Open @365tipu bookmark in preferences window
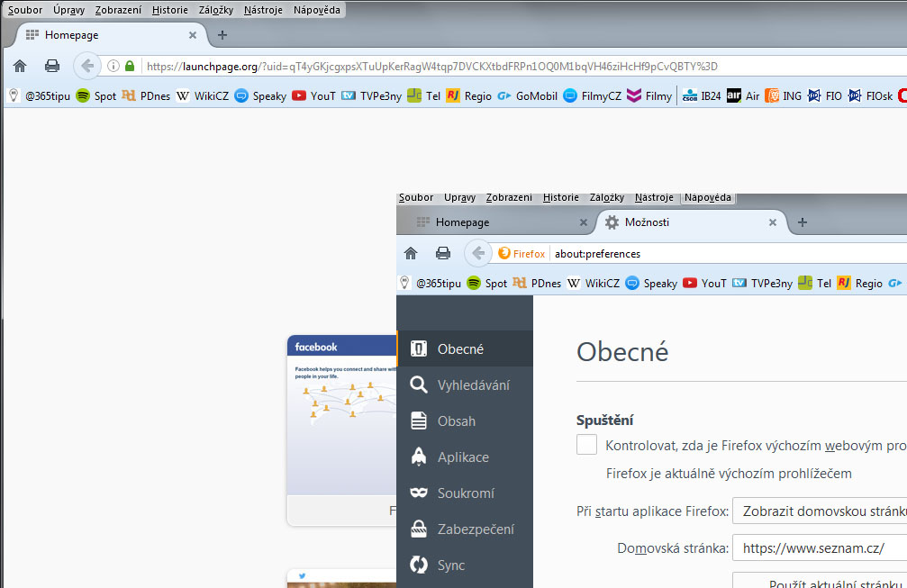 [x=431, y=284]
